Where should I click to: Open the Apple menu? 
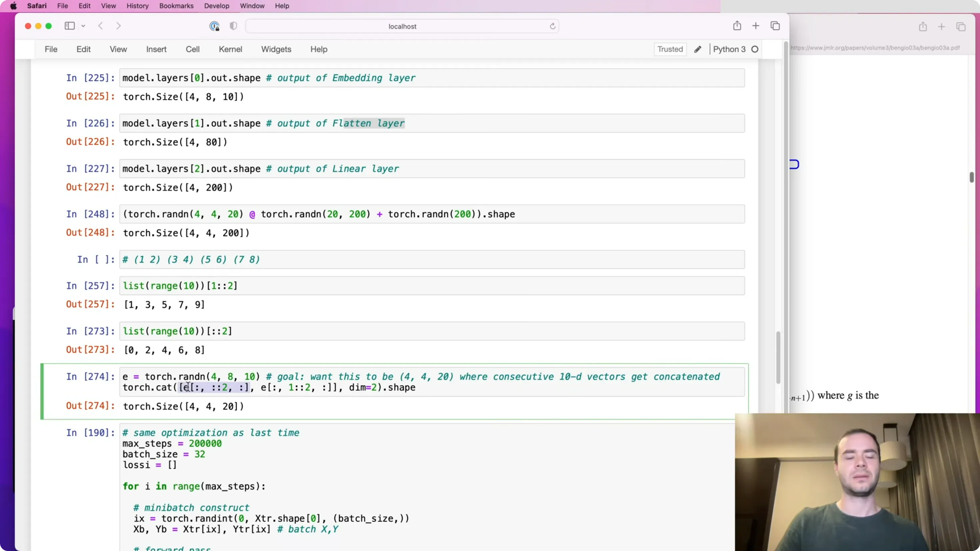13,6
